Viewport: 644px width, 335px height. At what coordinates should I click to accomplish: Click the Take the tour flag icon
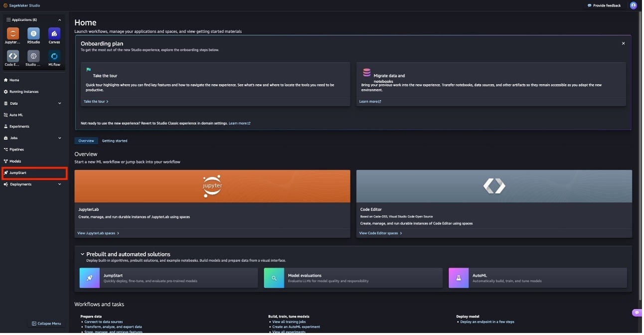[88, 70]
